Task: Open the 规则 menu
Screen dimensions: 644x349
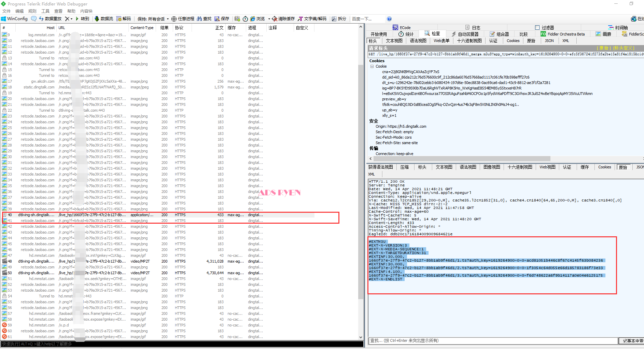Action: tap(32, 11)
